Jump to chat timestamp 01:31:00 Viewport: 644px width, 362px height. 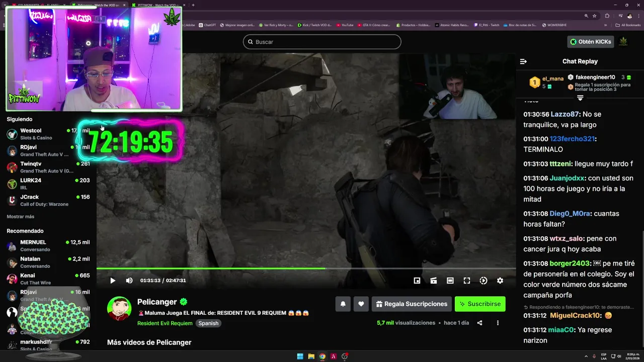point(535,139)
